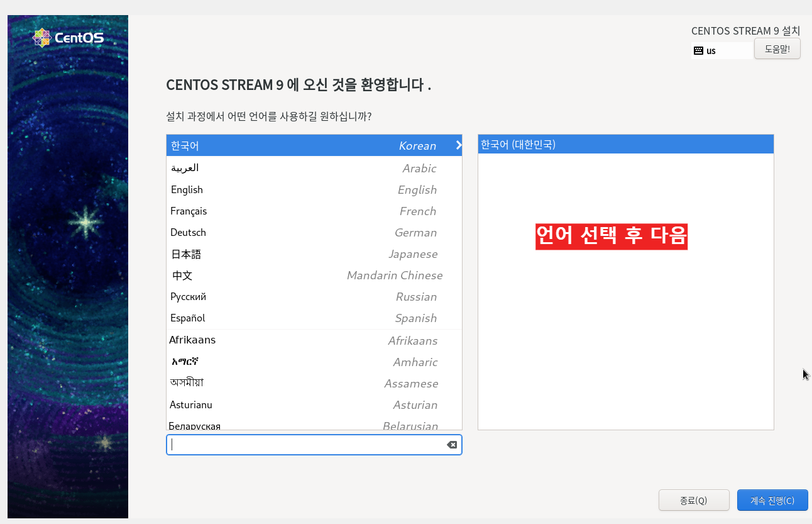Select English in the language list
Screen dimensions: 812x524
pos(314,189)
